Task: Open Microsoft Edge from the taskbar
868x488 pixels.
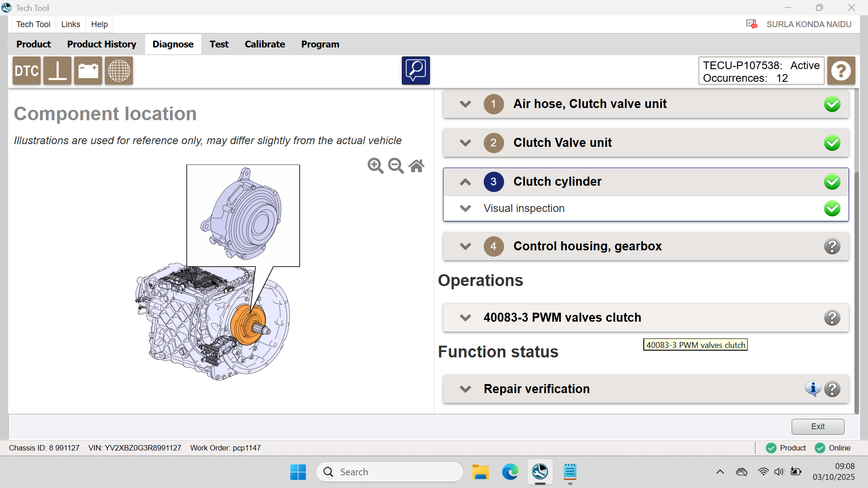Action: [510, 472]
